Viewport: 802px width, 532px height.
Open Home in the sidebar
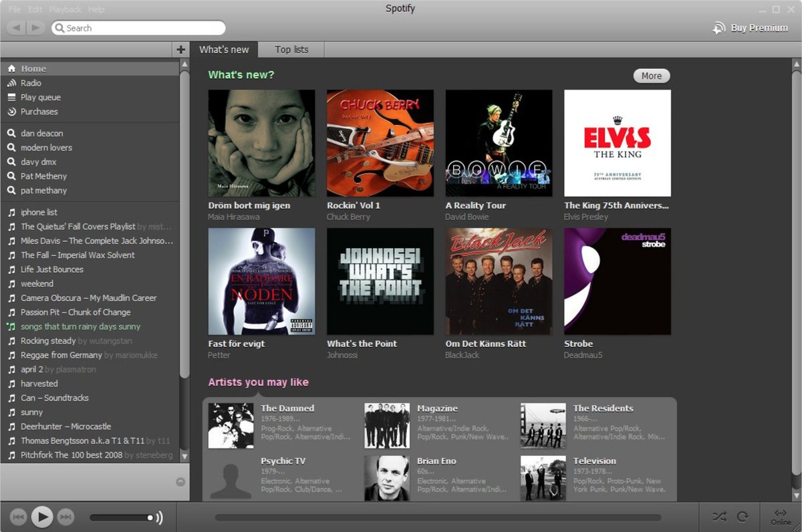pos(90,69)
